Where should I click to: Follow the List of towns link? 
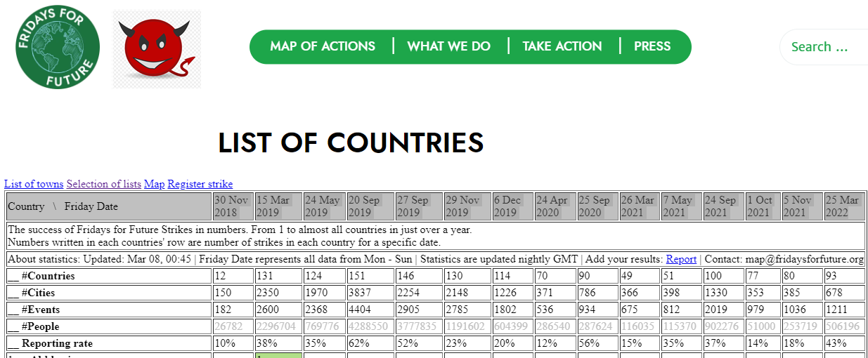pos(34,184)
